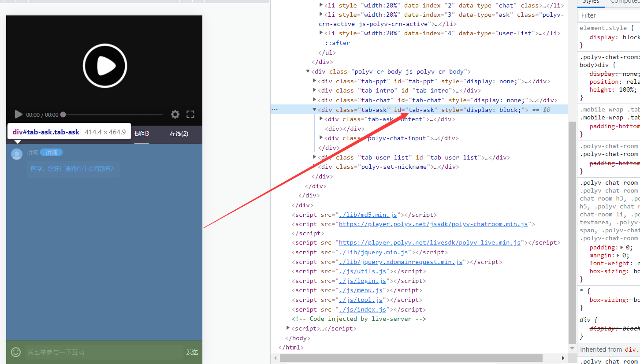Open the polyv-live.min.js script link

tap(430, 242)
